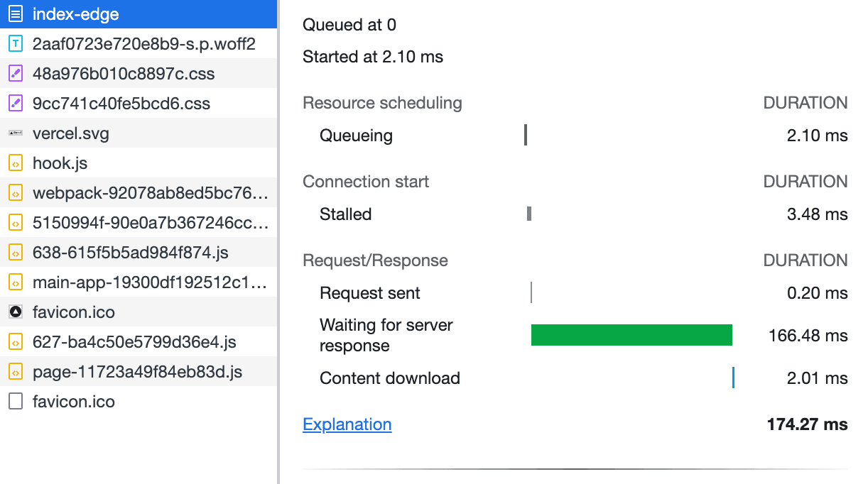Click the Queueing timing bar marker
This screenshot has width=868, height=484.
pos(526,136)
